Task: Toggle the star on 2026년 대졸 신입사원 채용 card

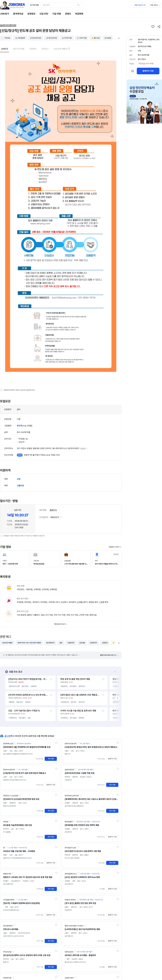Action: (56, 847)
